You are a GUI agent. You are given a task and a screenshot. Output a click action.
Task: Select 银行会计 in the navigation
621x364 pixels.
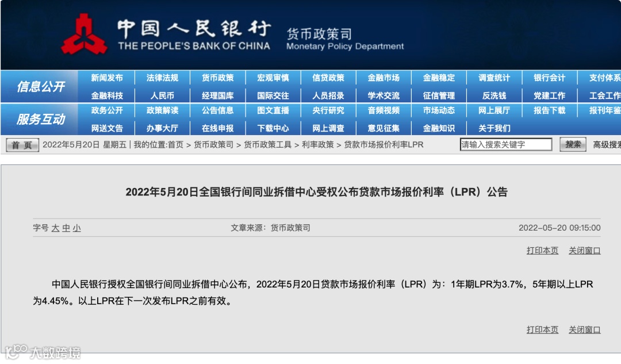(x=549, y=78)
